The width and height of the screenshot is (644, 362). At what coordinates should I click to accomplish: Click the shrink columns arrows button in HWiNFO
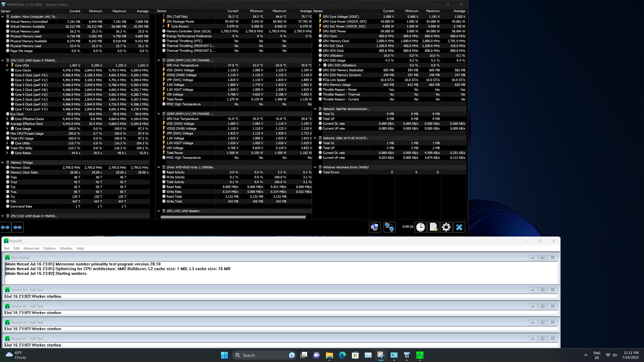click(x=17, y=227)
